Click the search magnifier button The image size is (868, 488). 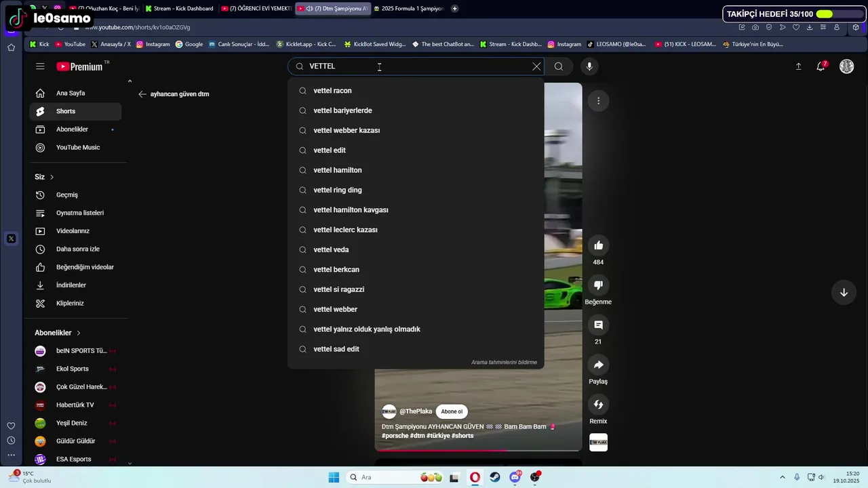pos(559,66)
